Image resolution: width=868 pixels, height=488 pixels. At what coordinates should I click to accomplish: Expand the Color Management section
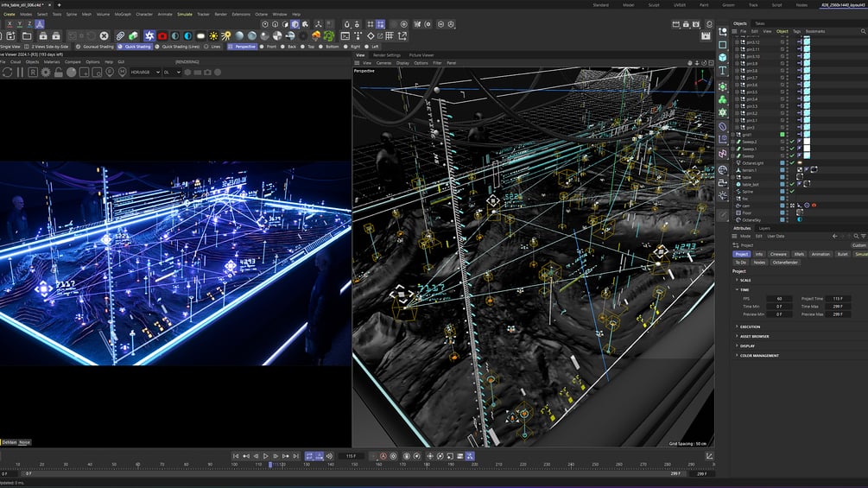pos(758,355)
